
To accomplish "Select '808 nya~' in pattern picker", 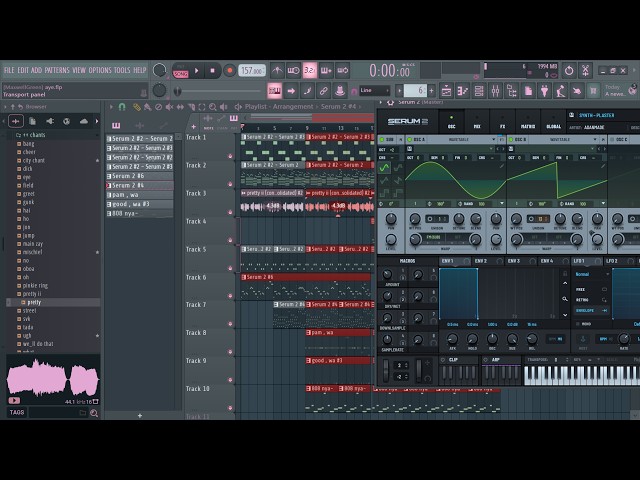I will [x=140, y=213].
